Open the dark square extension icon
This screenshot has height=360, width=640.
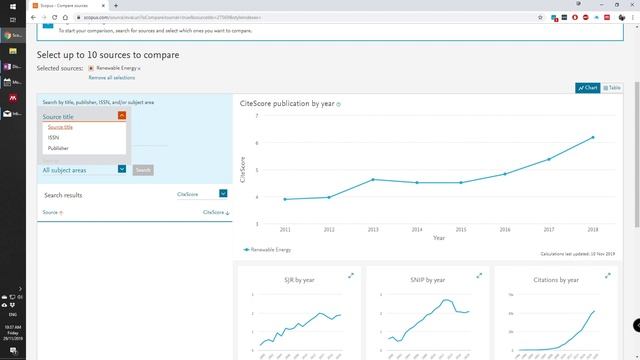point(564,18)
